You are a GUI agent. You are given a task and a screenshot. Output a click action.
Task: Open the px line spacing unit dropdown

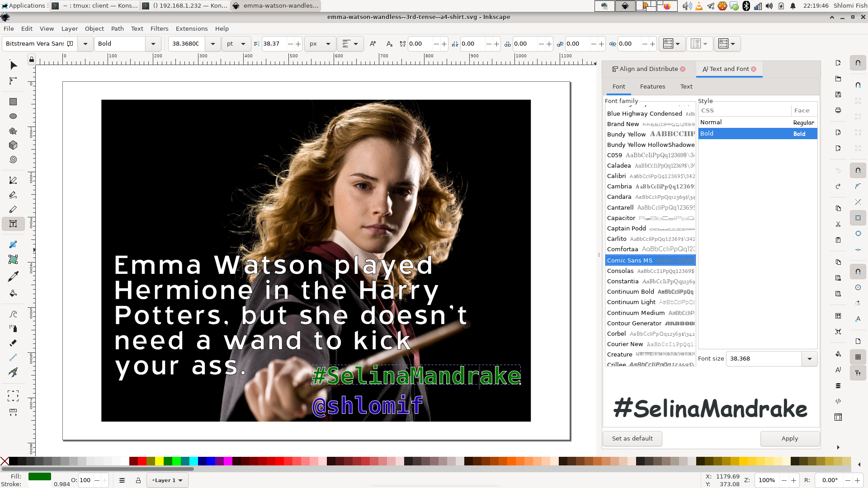(320, 44)
